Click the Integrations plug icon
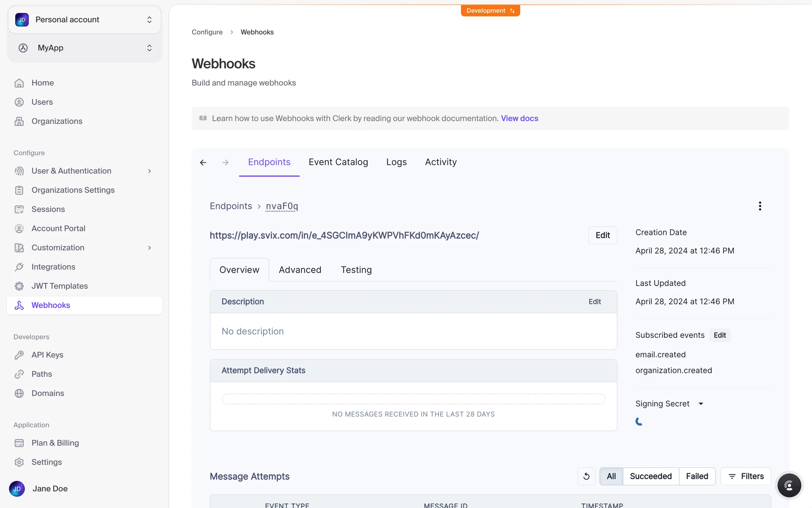812x508 pixels. [19, 267]
